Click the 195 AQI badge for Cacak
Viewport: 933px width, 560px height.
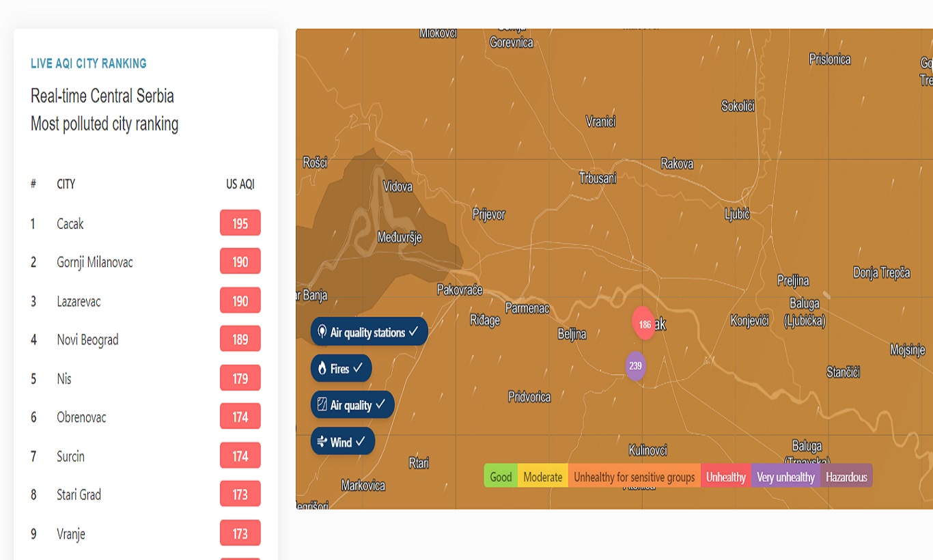(x=240, y=223)
